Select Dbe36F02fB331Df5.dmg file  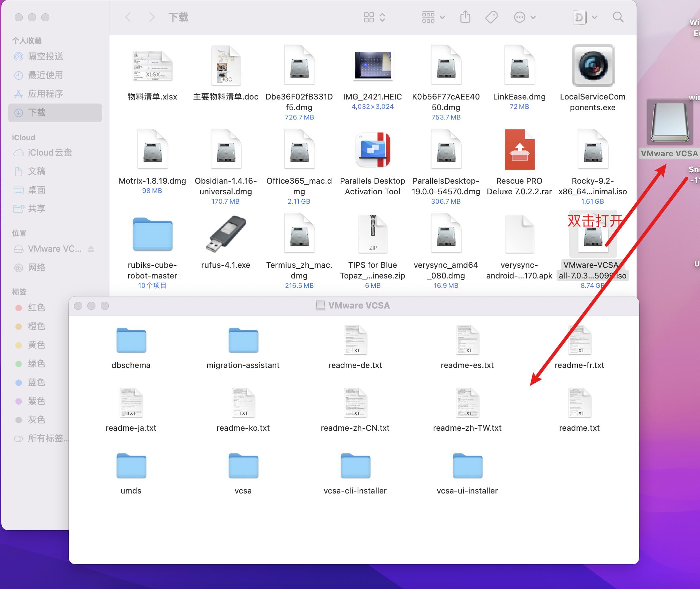pyautogui.click(x=299, y=65)
